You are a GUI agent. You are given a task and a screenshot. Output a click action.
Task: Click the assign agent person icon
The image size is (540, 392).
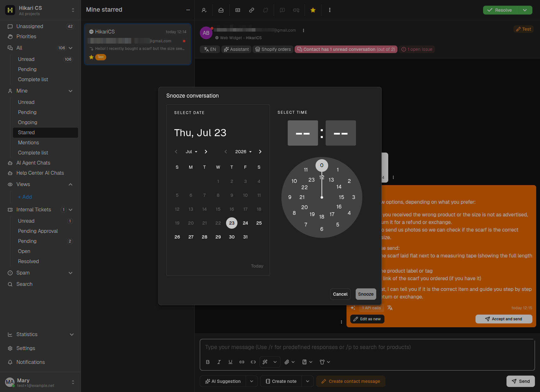click(204, 10)
